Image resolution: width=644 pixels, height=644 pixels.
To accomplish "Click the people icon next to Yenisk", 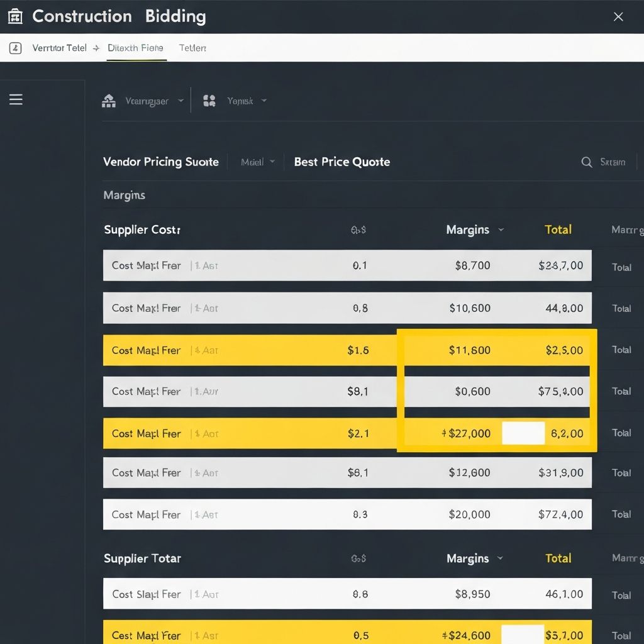I will point(209,99).
